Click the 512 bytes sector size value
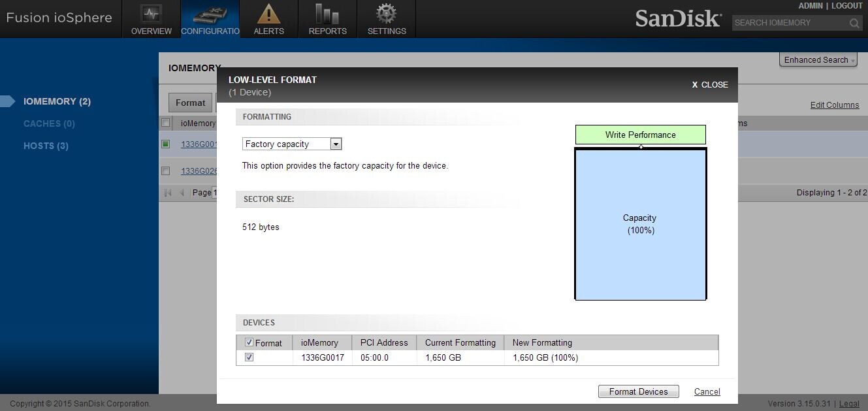This screenshot has width=868, height=411. pos(261,227)
